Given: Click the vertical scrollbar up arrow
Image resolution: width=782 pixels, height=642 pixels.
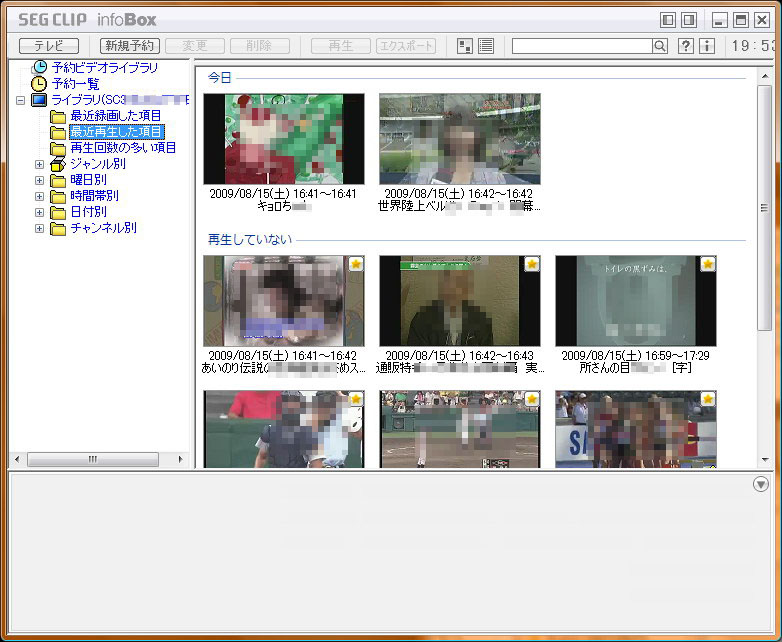Looking at the screenshot, I should [765, 76].
